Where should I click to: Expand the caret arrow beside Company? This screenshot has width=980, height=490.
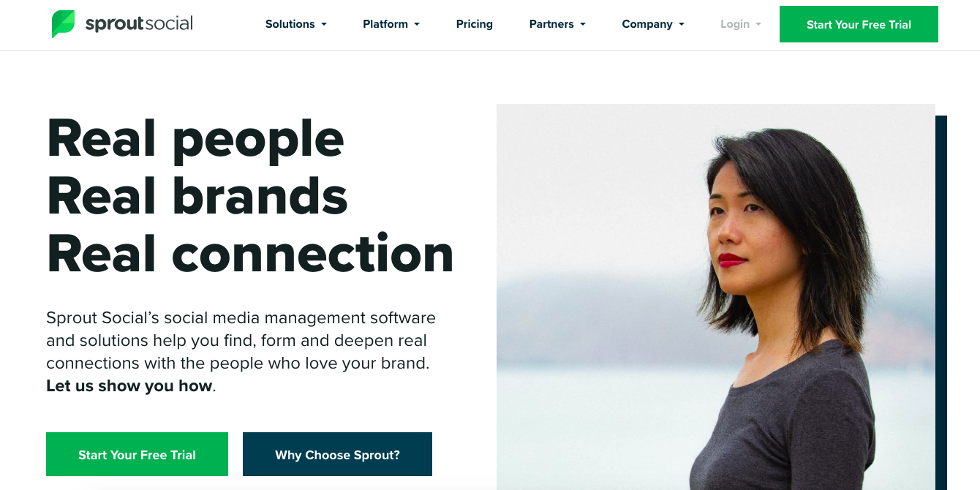point(682,25)
